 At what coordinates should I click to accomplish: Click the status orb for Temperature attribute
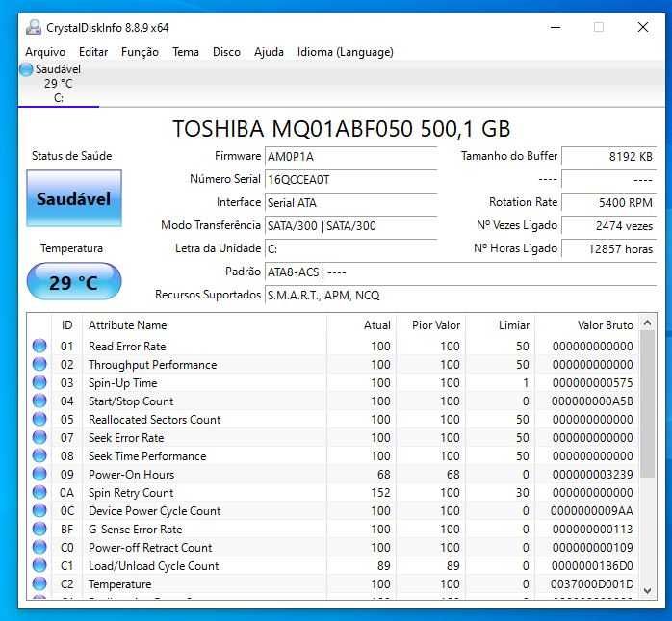39,584
